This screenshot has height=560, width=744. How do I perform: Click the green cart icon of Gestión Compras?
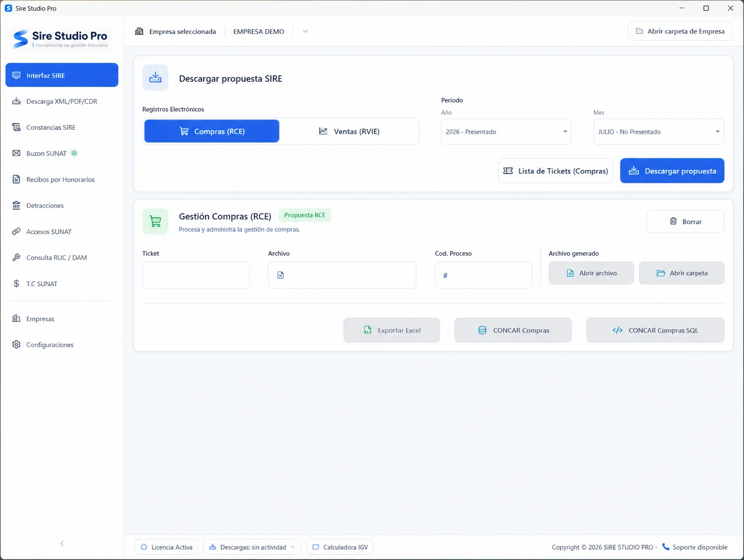point(155,221)
